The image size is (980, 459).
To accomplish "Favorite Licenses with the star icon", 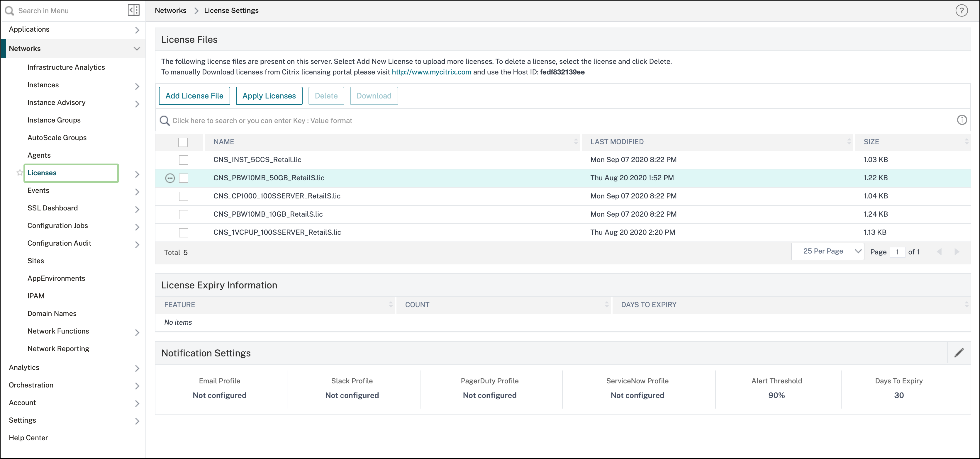I will [20, 173].
